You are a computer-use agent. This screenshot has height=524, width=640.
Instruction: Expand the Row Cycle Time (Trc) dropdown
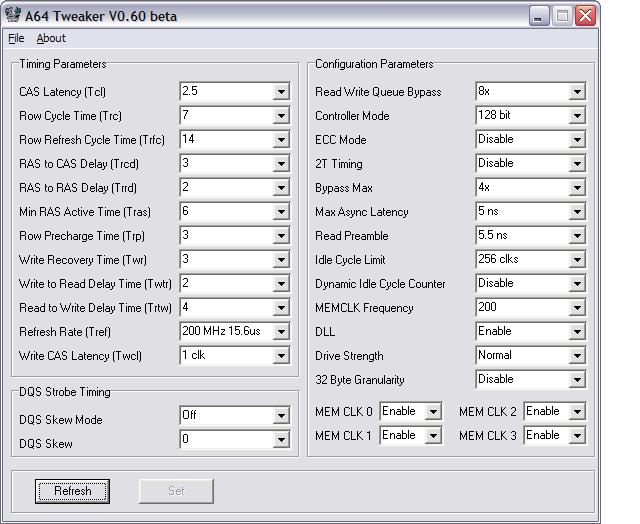tap(281, 115)
